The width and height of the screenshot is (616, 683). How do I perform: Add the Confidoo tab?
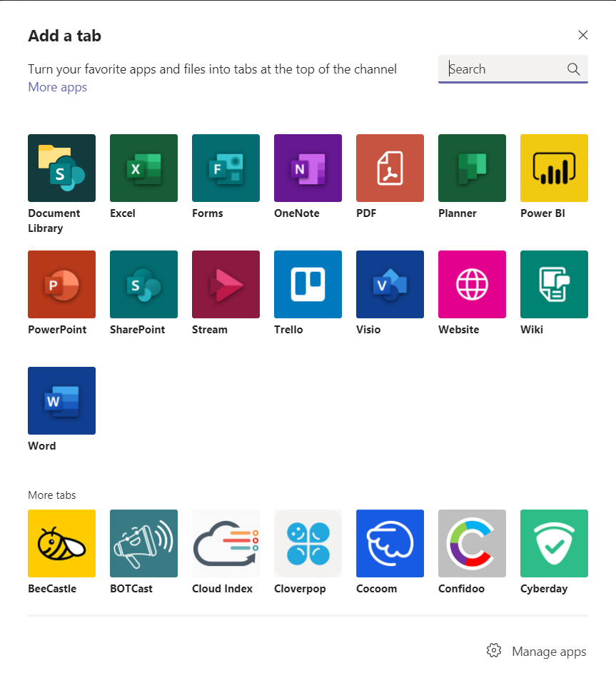(x=473, y=543)
